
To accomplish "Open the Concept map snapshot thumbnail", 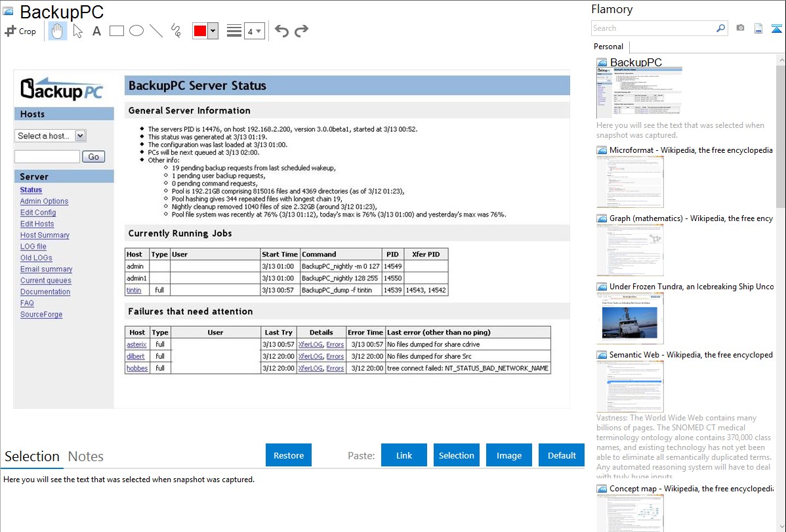I will 630,513.
